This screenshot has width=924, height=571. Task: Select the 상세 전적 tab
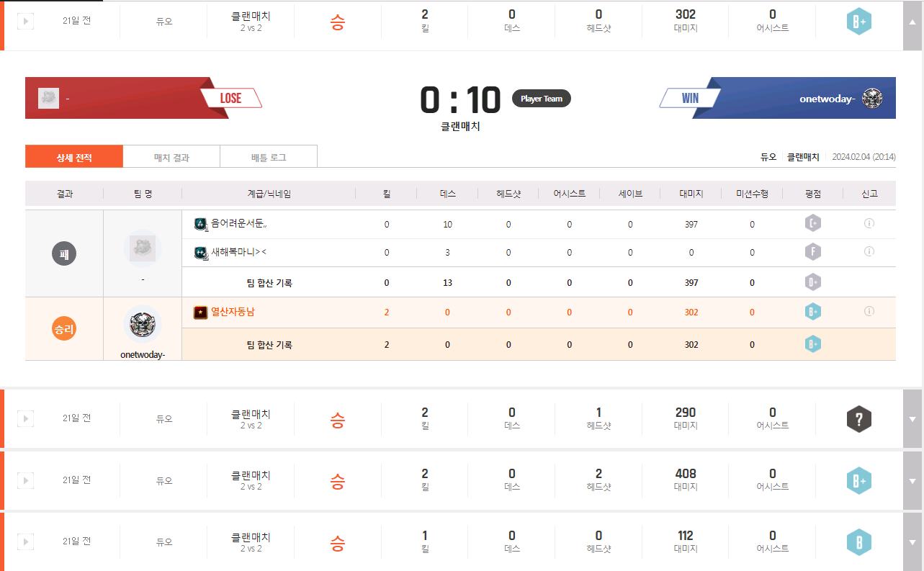74,157
